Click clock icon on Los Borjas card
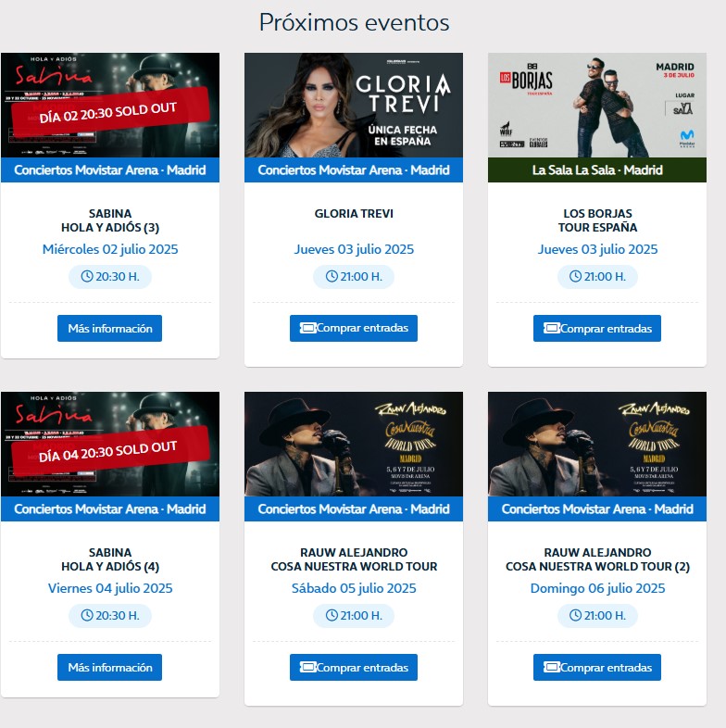The width and height of the screenshot is (726, 728). pos(575,276)
